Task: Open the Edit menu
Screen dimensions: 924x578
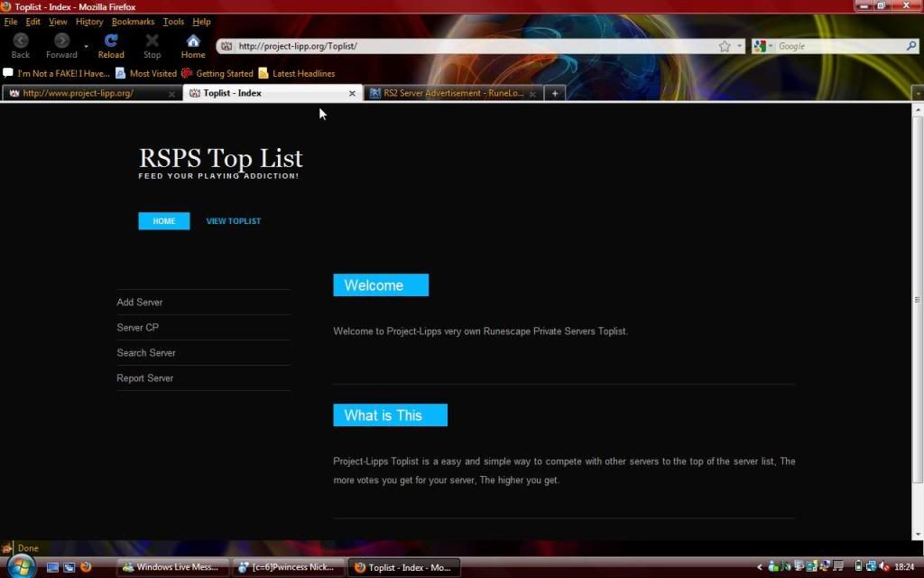Action: coord(33,22)
